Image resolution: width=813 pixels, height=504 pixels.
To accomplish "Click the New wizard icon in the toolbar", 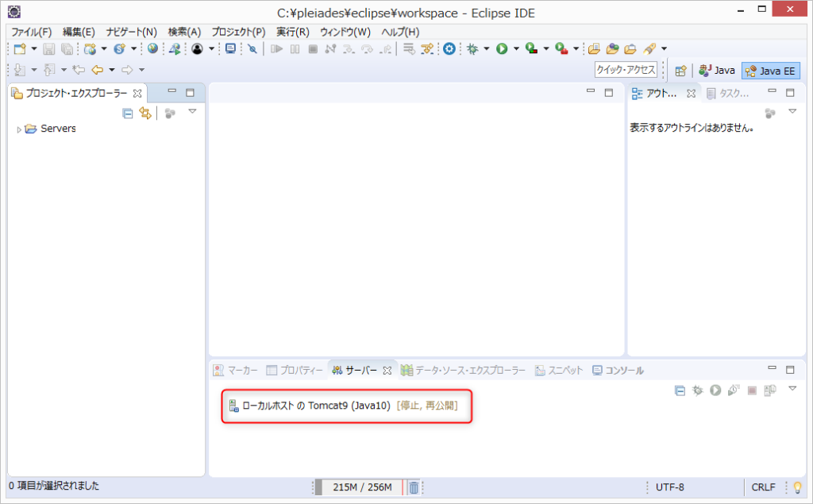I will point(20,48).
